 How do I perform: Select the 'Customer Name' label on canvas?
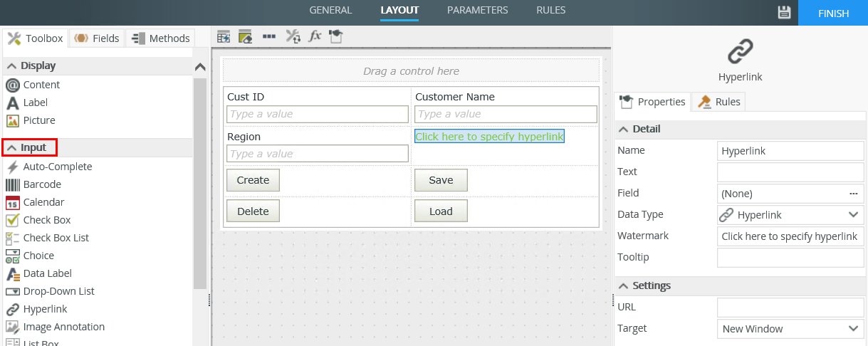point(455,97)
